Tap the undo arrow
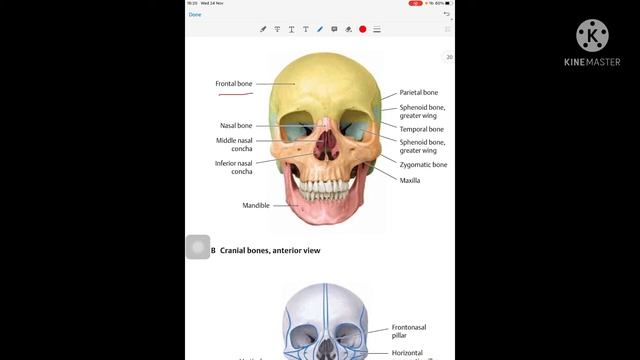This screenshot has height=360, width=640. coord(447,14)
